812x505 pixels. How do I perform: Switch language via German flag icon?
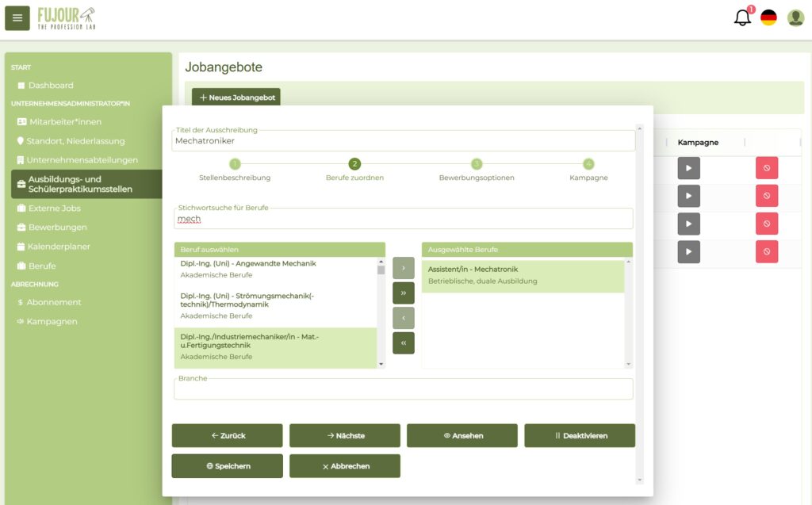coord(768,17)
